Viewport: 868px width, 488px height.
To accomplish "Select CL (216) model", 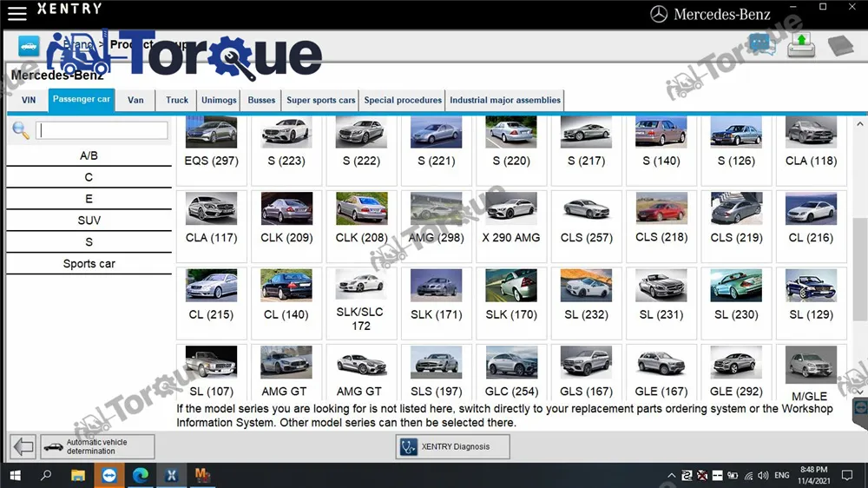I will (x=811, y=226).
